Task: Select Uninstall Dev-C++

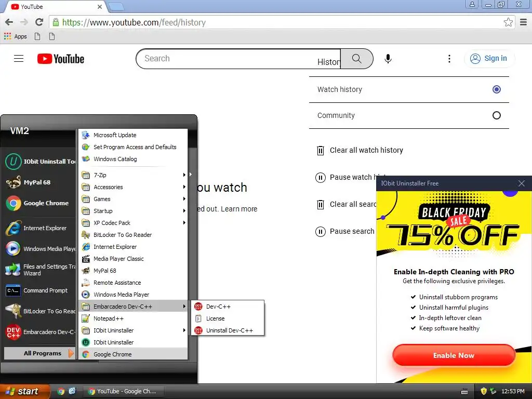Action: tap(228, 330)
